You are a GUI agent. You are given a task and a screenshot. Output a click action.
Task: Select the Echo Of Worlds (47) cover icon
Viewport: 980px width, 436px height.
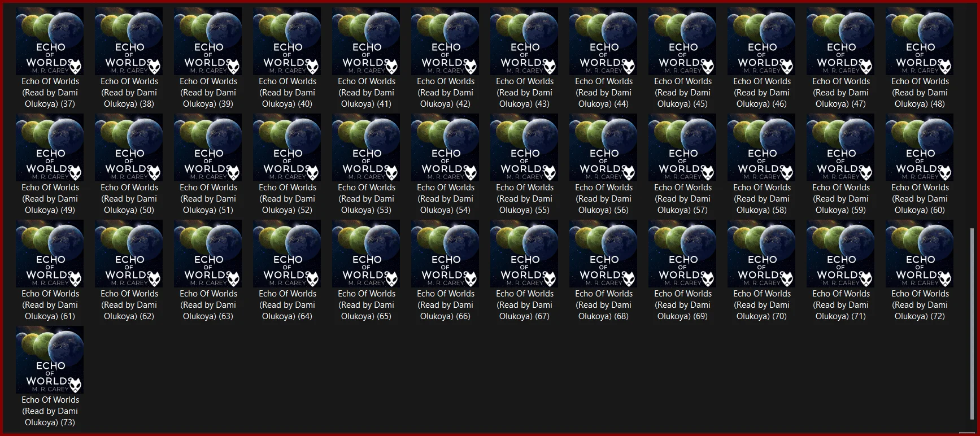pos(840,41)
